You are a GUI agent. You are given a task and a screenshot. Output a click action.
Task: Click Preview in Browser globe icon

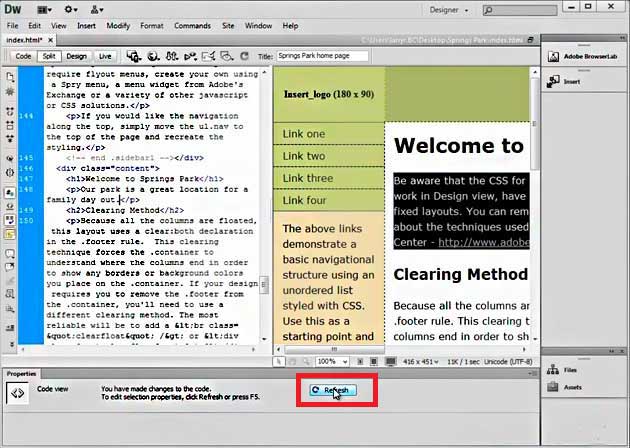coord(153,56)
